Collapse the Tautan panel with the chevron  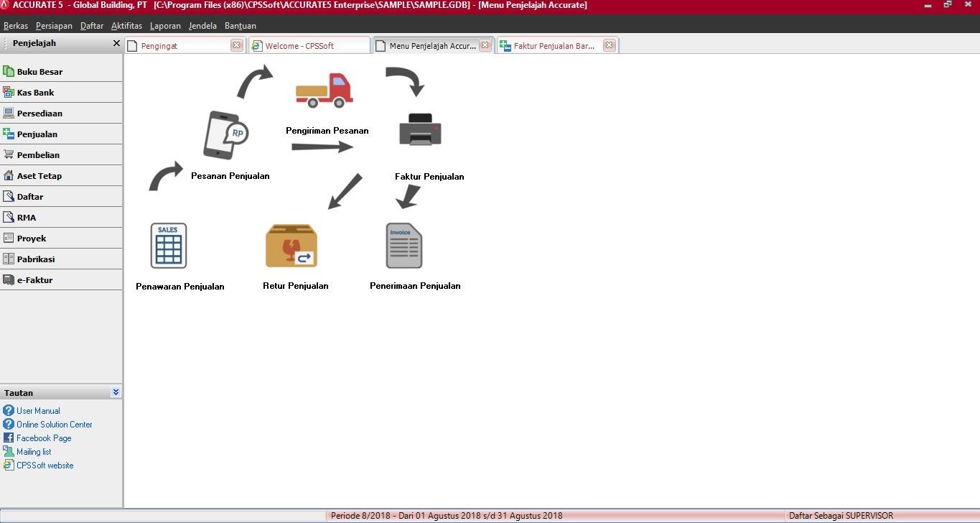click(116, 392)
